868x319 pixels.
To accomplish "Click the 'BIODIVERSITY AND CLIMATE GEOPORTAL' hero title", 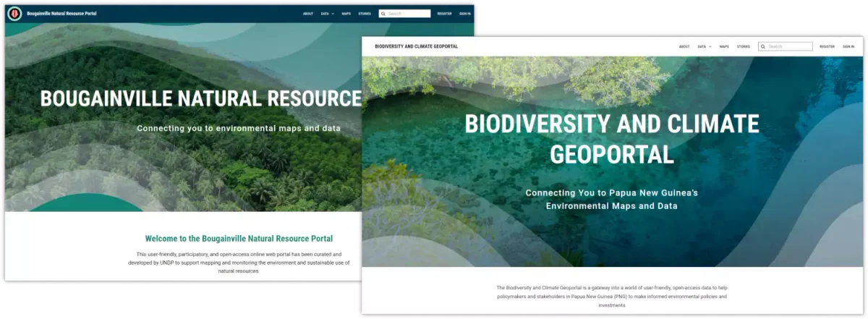I will [612, 138].
